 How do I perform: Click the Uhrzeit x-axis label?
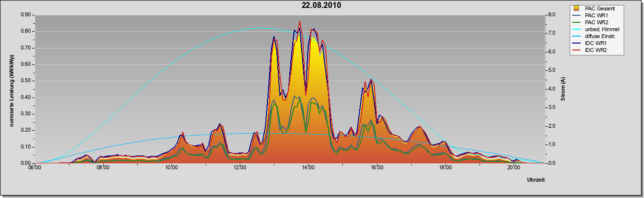536,180
